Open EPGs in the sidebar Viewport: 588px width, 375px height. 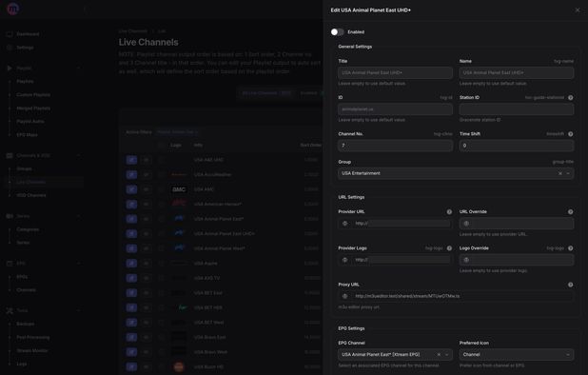coord(22,277)
